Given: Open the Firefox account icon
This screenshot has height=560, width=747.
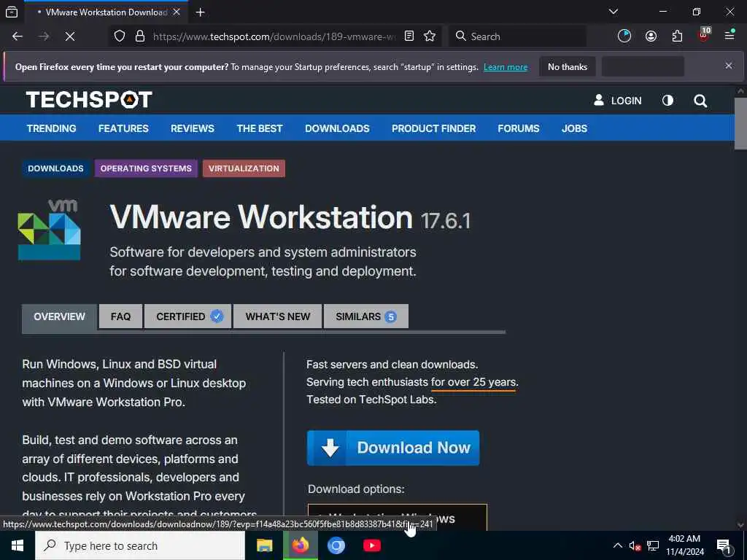Looking at the screenshot, I should tap(651, 36).
